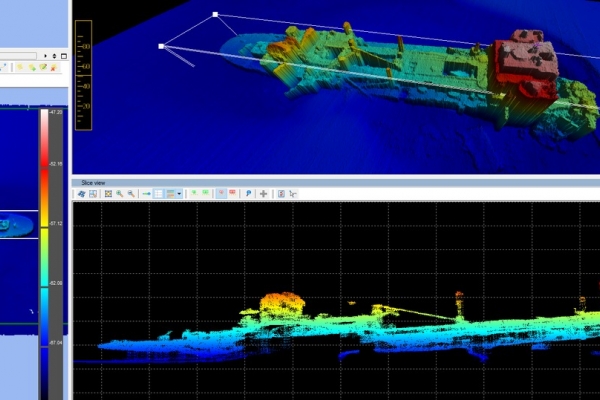Click the window icon button in left panel header

64,56
